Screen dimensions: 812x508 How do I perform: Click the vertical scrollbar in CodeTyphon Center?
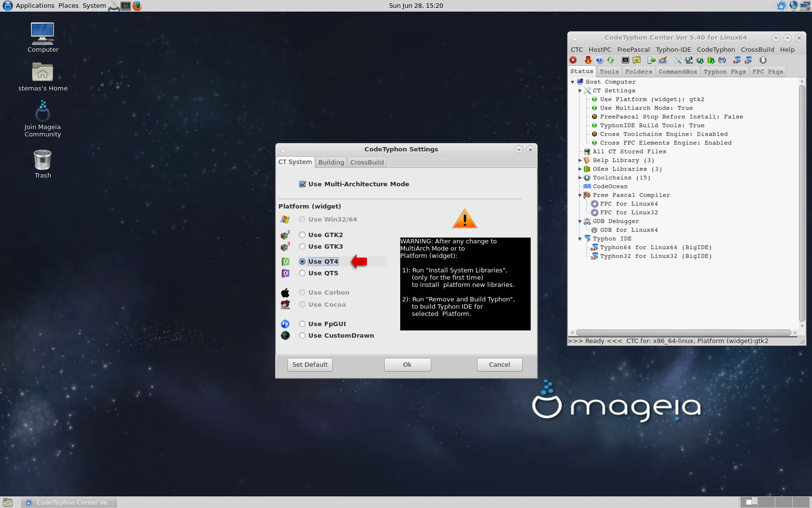(802, 203)
